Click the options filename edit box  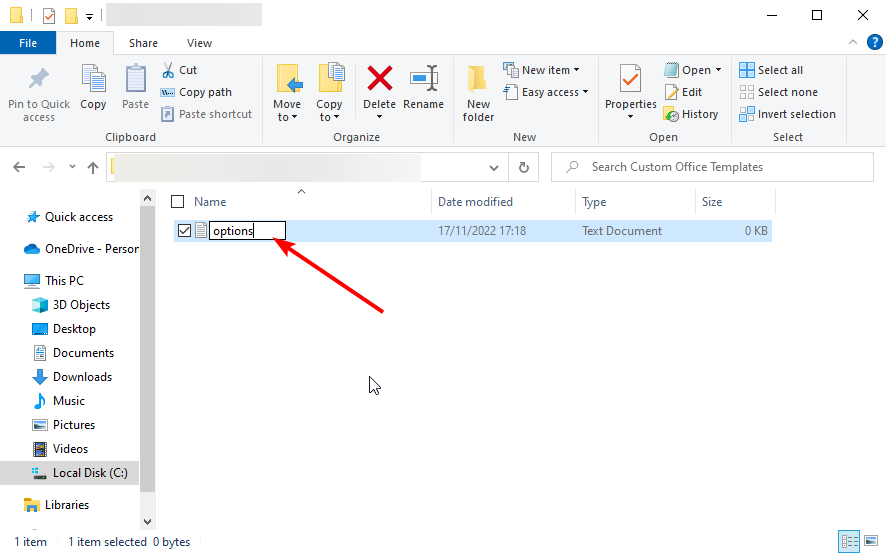coord(247,231)
